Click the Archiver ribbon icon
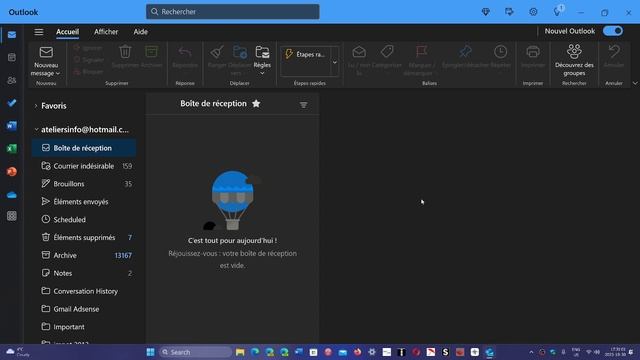This screenshot has width=640, height=360. tap(151, 52)
